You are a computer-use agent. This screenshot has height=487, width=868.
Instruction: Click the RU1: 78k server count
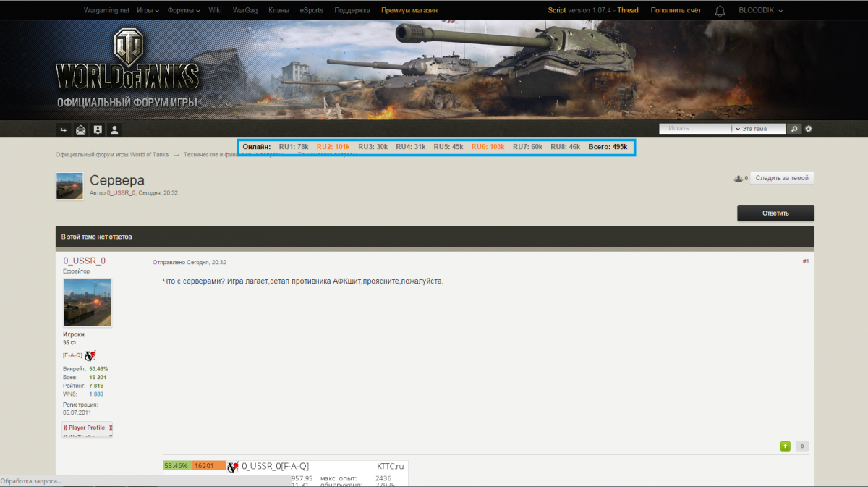(x=294, y=147)
